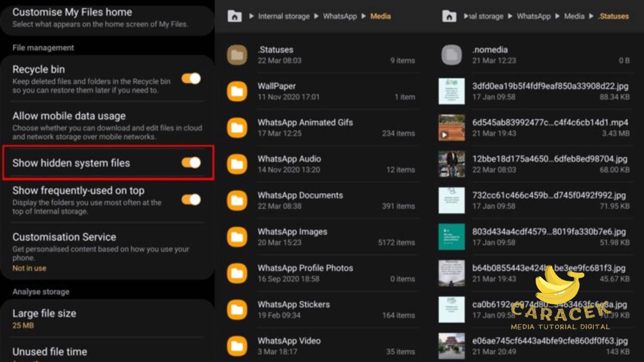Open the hidden .Statuses folder icon

click(x=237, y=55)
